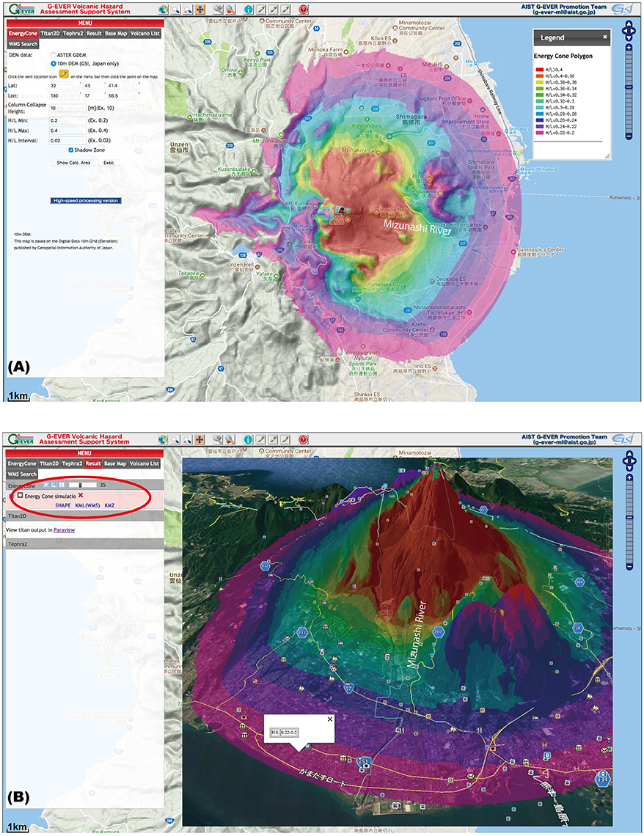The image size is (644, 836).
Task: Click G-EVER logo in upper screenshot header
Action: coord(21,10)
